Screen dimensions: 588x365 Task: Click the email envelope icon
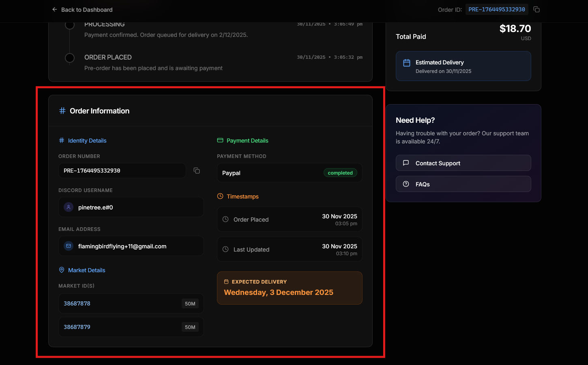click(x=69, y=246)
